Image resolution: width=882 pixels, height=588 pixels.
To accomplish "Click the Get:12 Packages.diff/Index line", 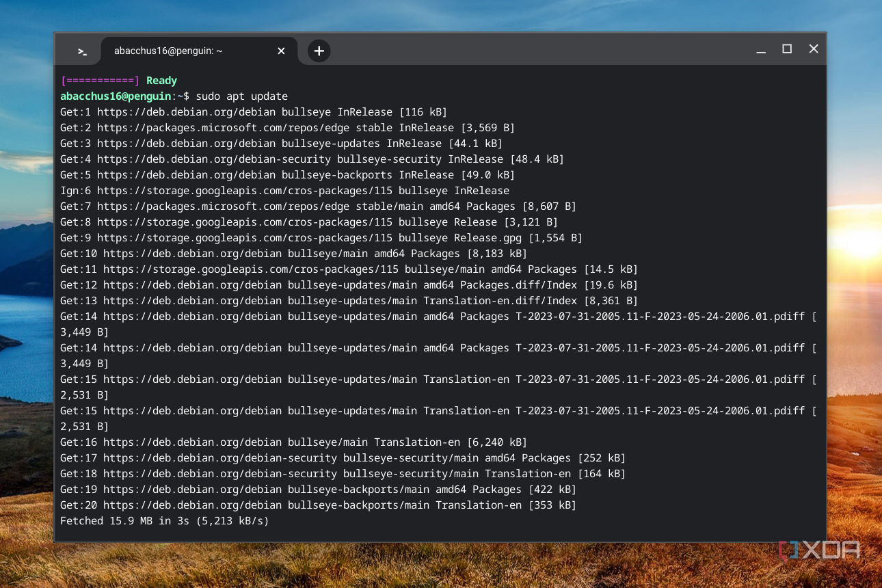I will click(x=349, y=285).
